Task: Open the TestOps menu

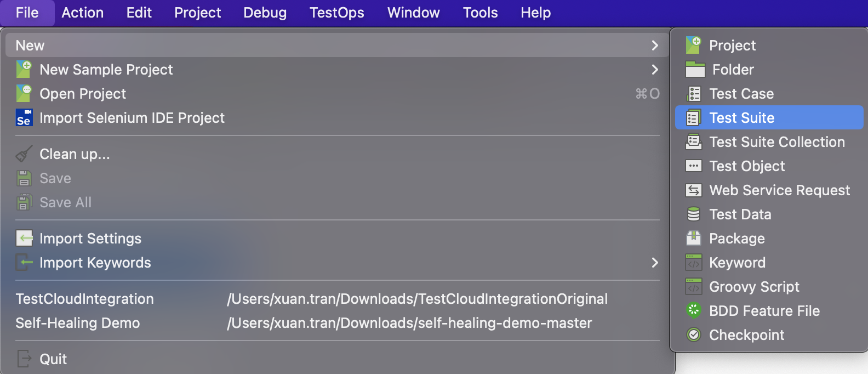Action: 336,13
